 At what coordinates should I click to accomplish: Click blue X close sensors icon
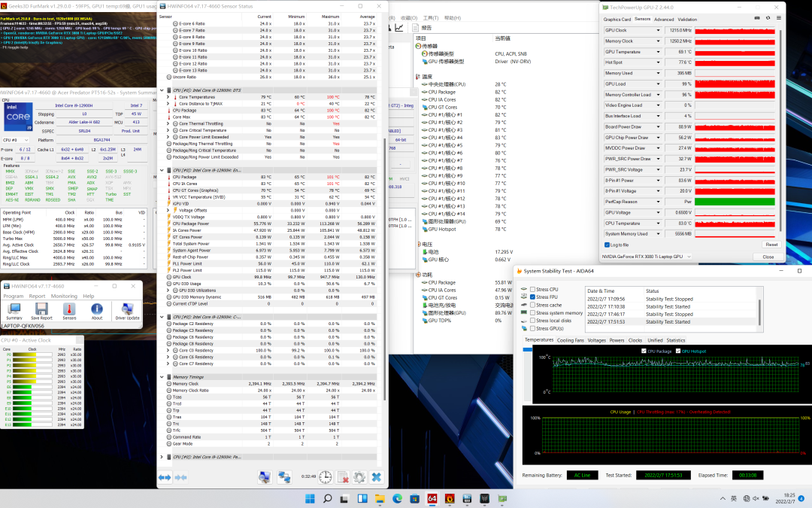click(377, 477)
